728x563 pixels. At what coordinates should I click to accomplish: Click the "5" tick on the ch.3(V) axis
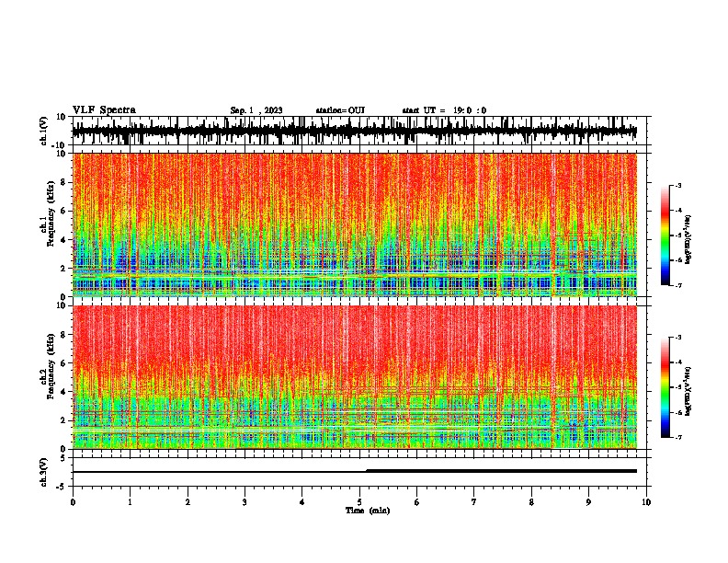(x=63, y=458)
